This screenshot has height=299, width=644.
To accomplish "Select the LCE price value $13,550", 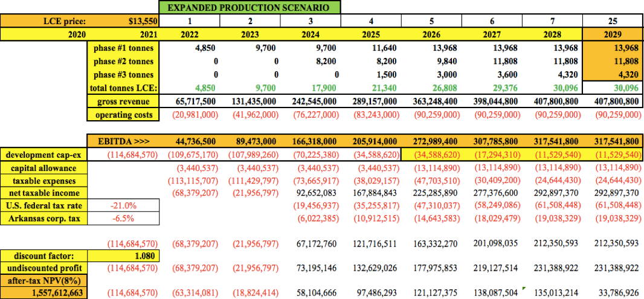I will point(141,21).
